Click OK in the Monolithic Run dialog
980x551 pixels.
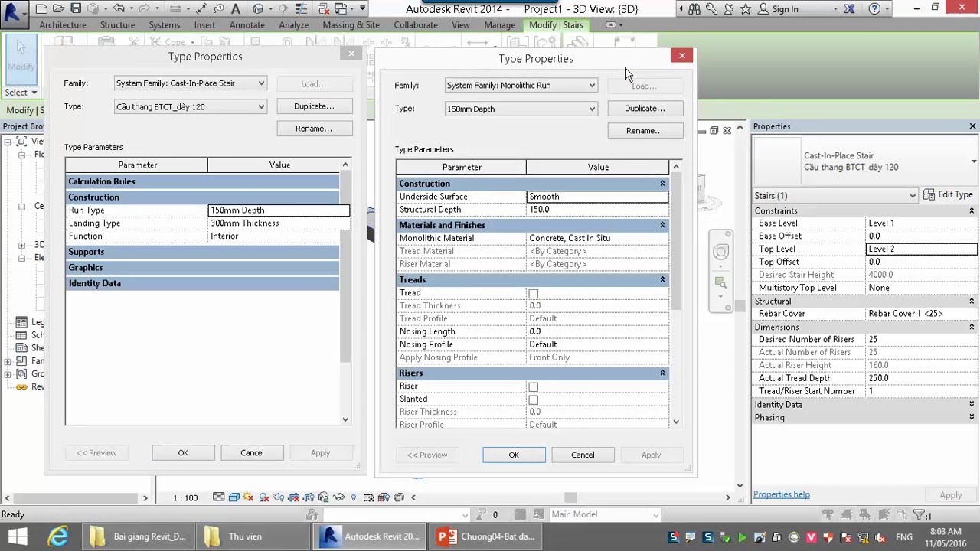[514, 455]
